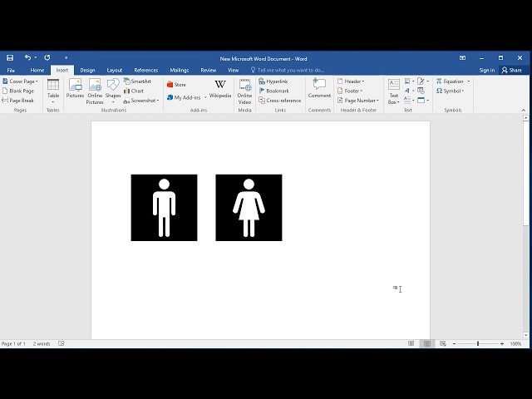The image size is (532, 399).
Task: Insert an Online Video
Action: point(244,91)
